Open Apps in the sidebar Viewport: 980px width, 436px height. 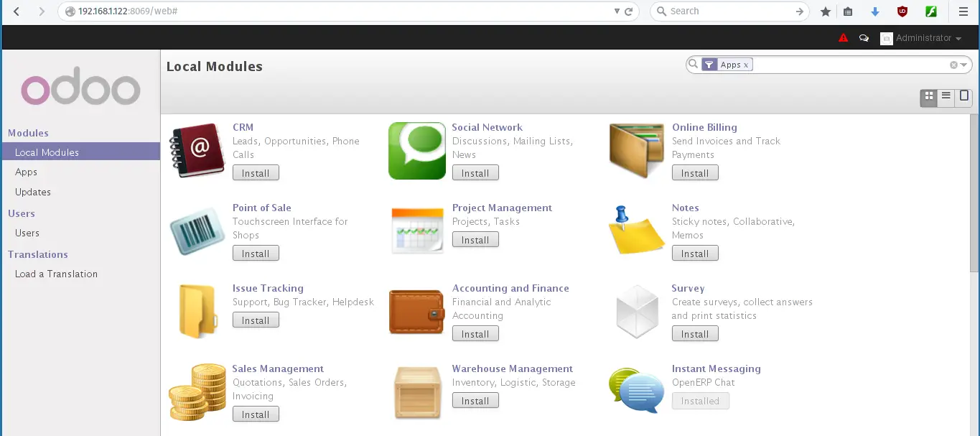[x=26, y=172]
